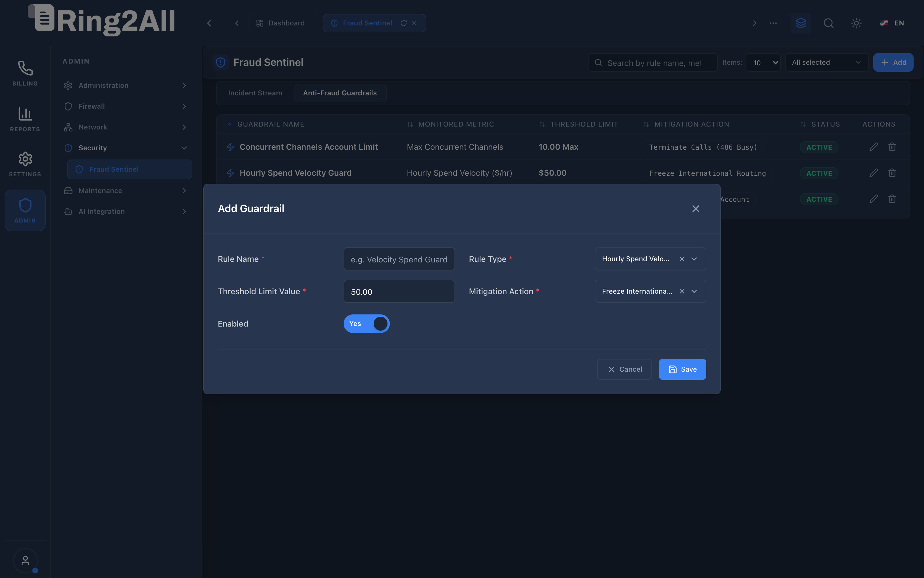The width and height of the screenshot is (924, 578).
Task: Switch to the Incident Stream tab
Action: click(x=255, y=93)
